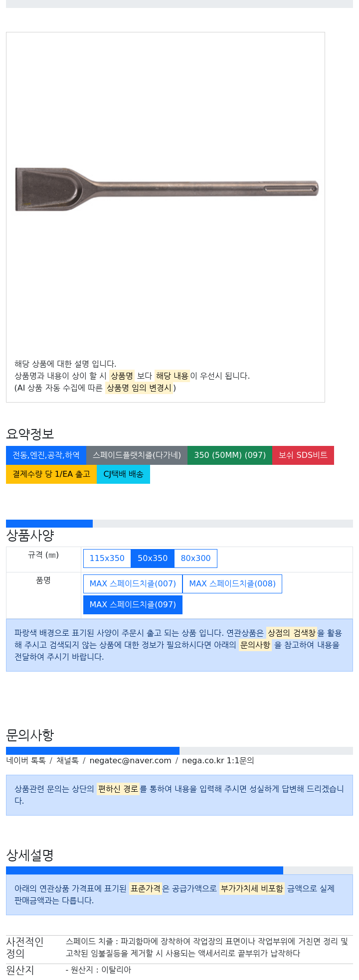
Task: Click the 상품사양 progress bar
Action: (179, 524)
